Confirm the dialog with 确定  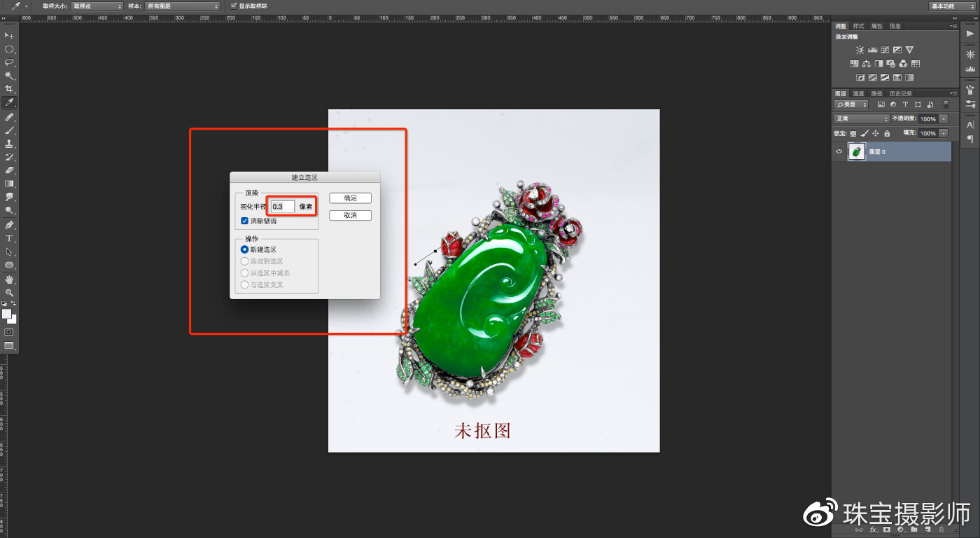pyautogui.click(x=350, y=198)
